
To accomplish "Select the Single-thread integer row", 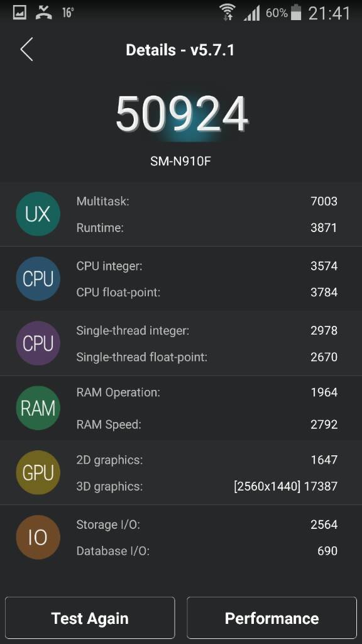I will [207, 331].
